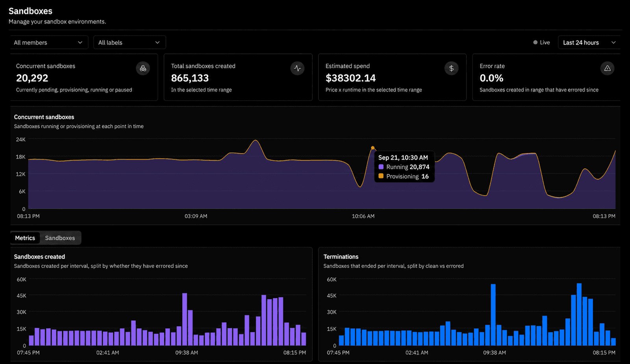Click the Total sandboxes created pulse icon
The image size is (630, 364).
[297, 68]
